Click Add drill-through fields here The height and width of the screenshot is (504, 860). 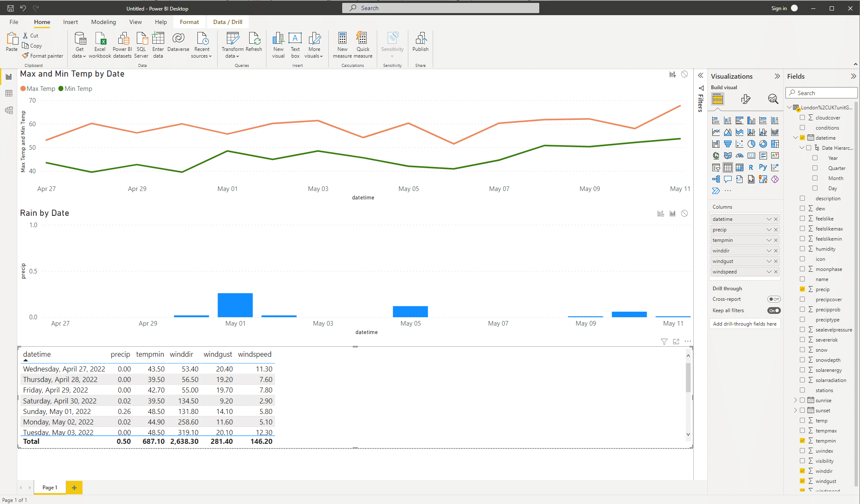click(x=745, y=324)
